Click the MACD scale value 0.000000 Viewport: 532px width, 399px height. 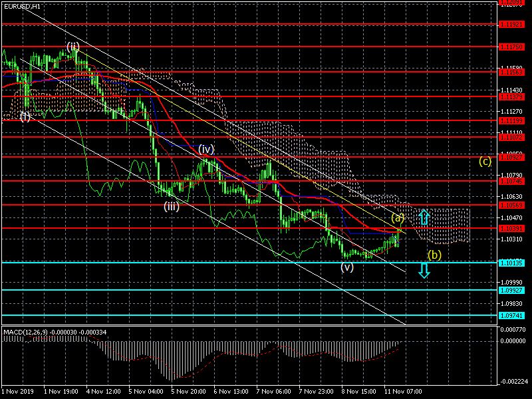click(x=513, y=341)
